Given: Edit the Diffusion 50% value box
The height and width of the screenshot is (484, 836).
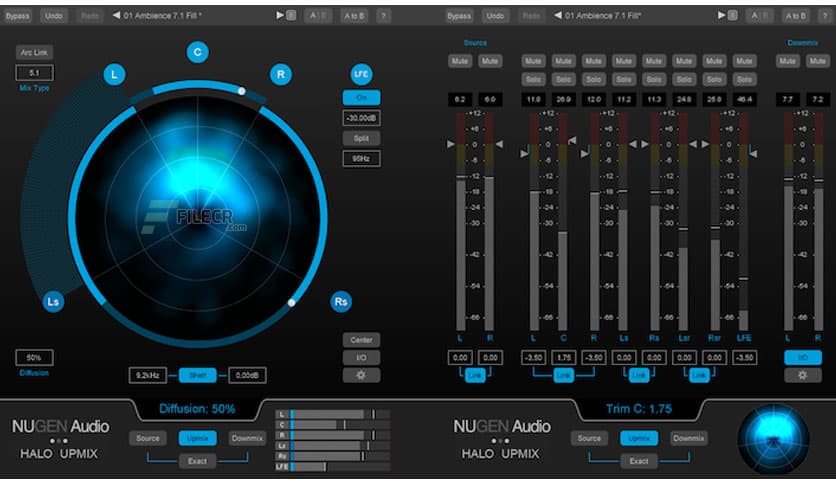Looking at the screenshot, I should [34, 357].
